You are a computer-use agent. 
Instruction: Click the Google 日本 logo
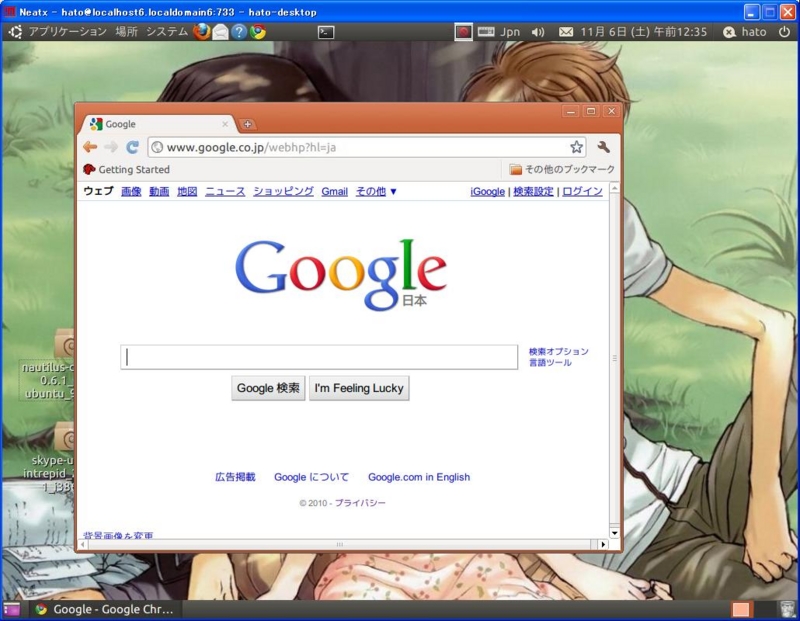click(x=341, y=275)
